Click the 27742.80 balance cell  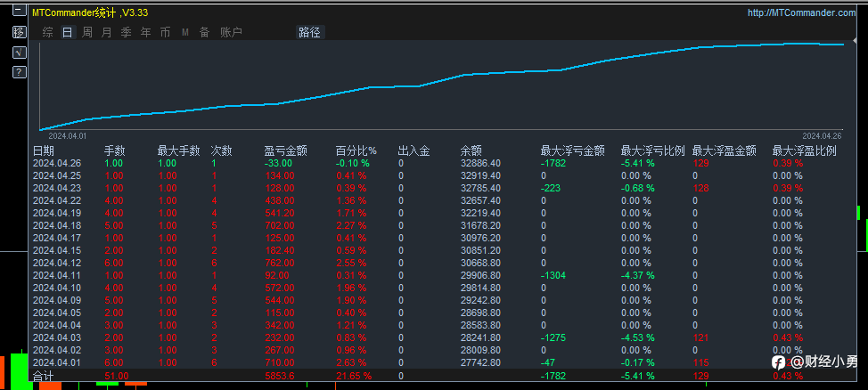pyautogui.click(x=480, y=363)
